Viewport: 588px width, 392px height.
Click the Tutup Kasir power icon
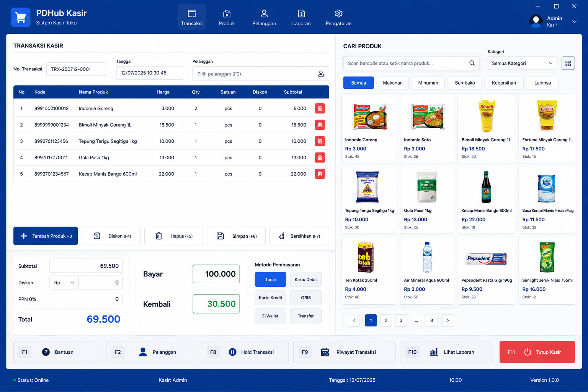coord(528,352)
